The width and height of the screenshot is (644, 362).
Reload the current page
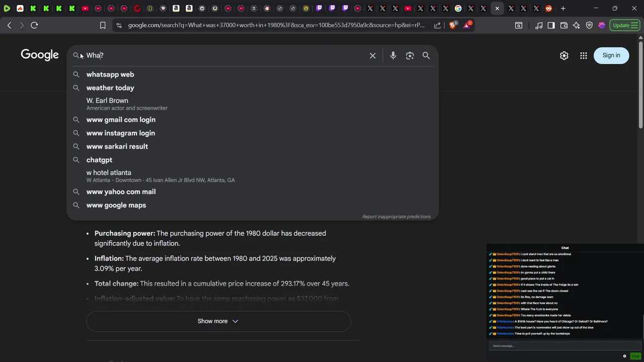tap(34, 25)
